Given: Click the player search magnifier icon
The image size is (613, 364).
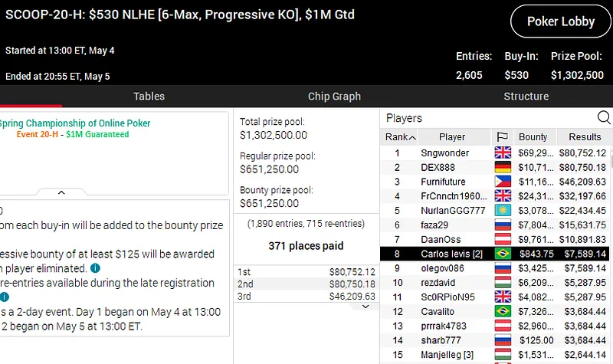Looking at the screenshot, I should [x=604, y=117].
